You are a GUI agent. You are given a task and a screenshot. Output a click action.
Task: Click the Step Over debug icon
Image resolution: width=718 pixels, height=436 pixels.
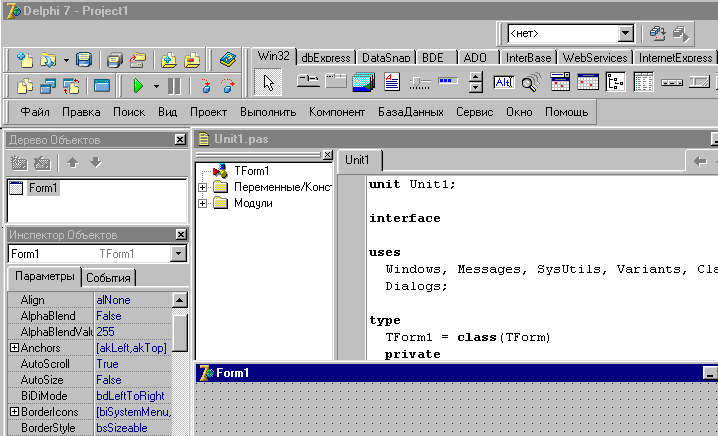228,86
